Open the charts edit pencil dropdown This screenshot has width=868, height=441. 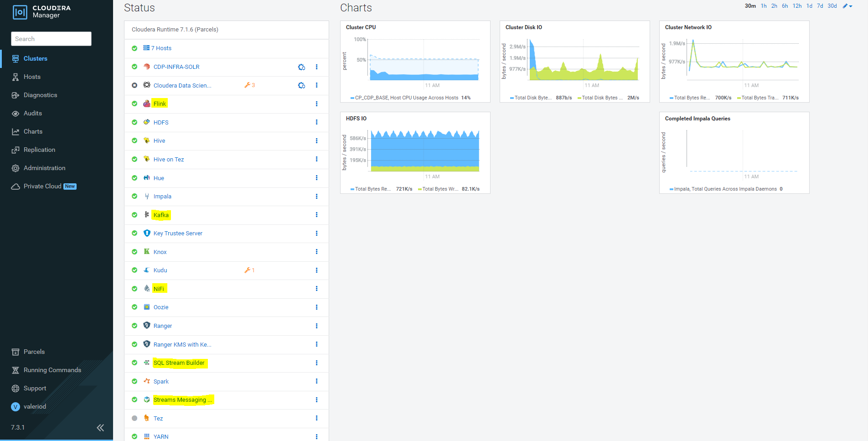tap(847, 6)
